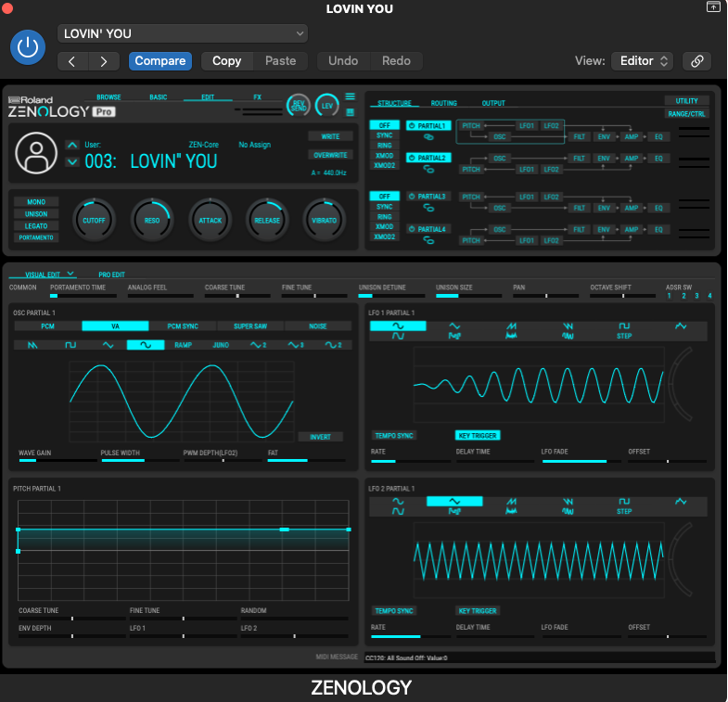728x702 pixels.
Task: Select sine waveform in OSC Partial 1
Action: click(x=146, y=345)
